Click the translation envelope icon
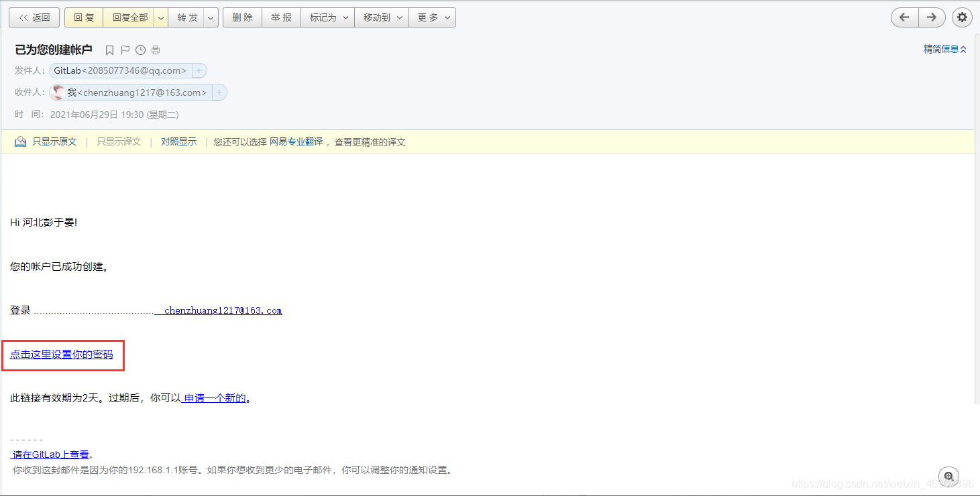 [21, 141]
